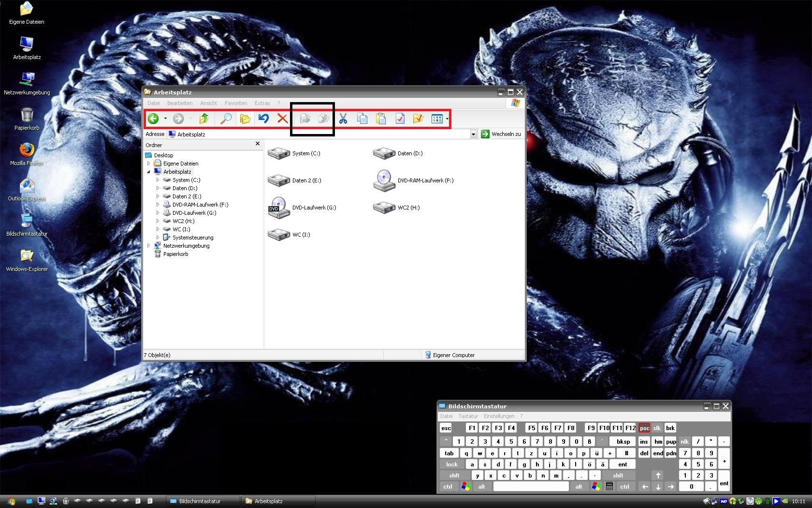Click the red X Delete icon

pyautogui.click(x=282, y=119)
